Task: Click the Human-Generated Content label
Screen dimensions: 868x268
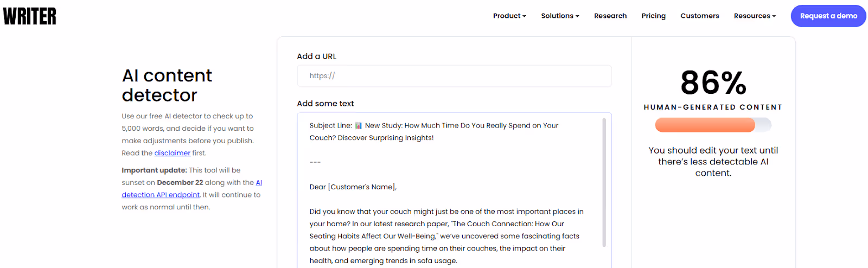Action: (713, 107)
